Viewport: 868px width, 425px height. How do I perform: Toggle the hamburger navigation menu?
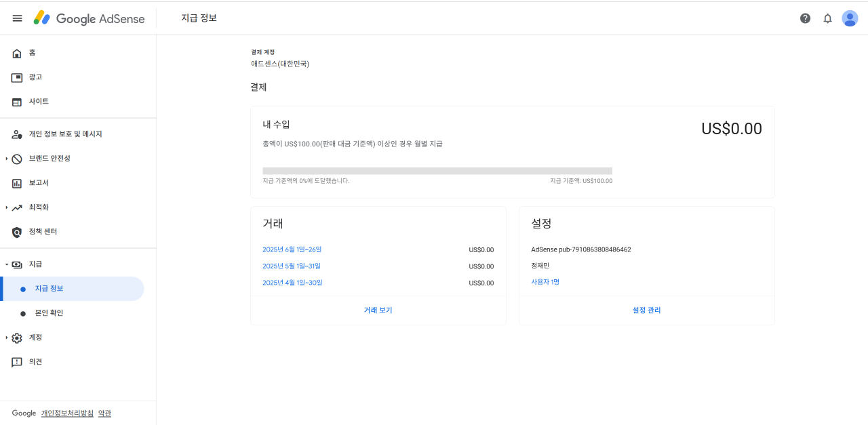coord(17,18)
